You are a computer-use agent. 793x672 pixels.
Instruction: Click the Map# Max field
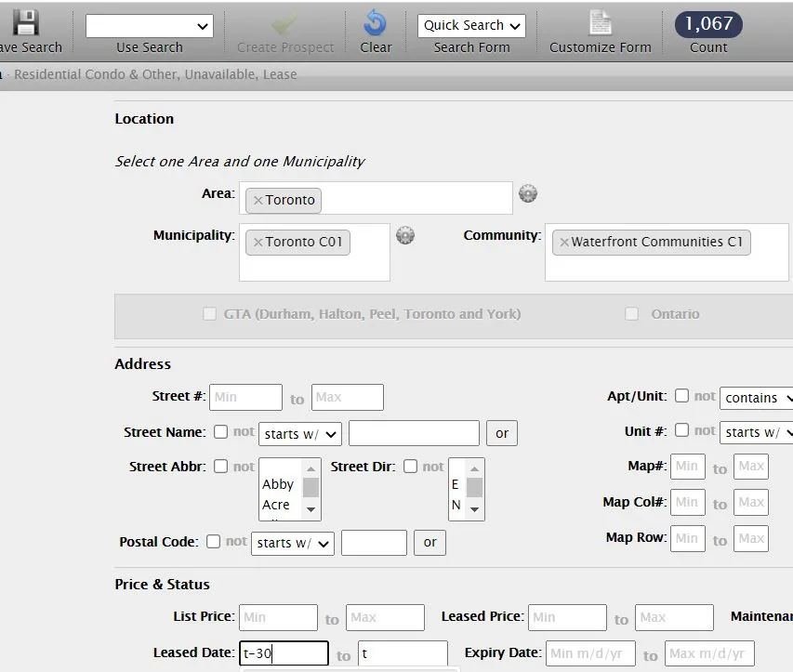pos(751,467)
